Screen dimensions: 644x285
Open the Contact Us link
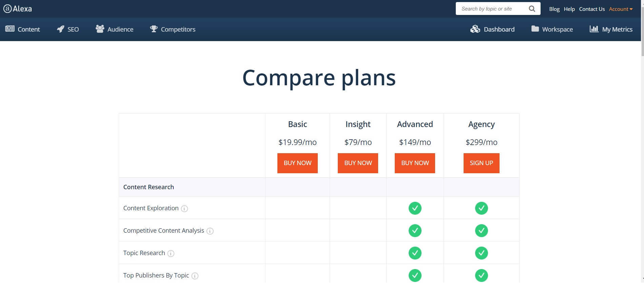click(592, 9)
